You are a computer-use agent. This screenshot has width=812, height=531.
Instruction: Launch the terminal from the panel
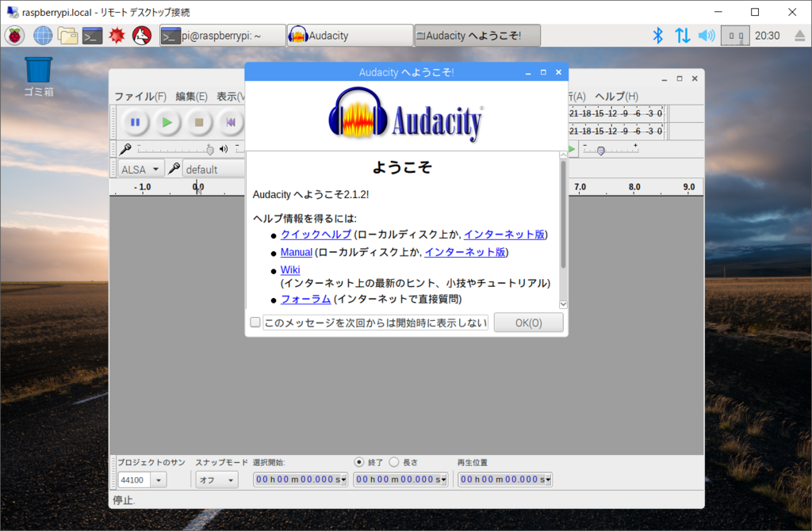[x=92, y=36]
